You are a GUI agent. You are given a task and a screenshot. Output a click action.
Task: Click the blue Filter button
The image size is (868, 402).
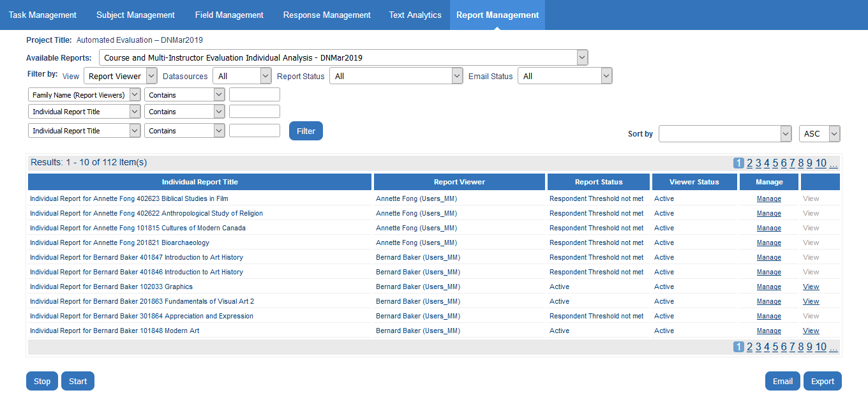(306, 131)
